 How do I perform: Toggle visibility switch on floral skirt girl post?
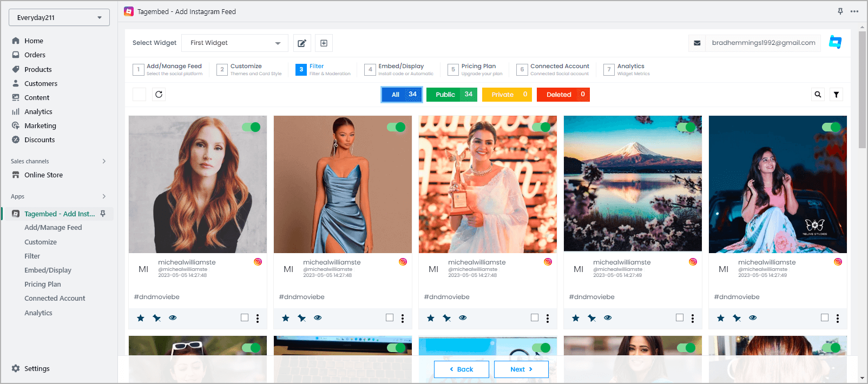831,127
